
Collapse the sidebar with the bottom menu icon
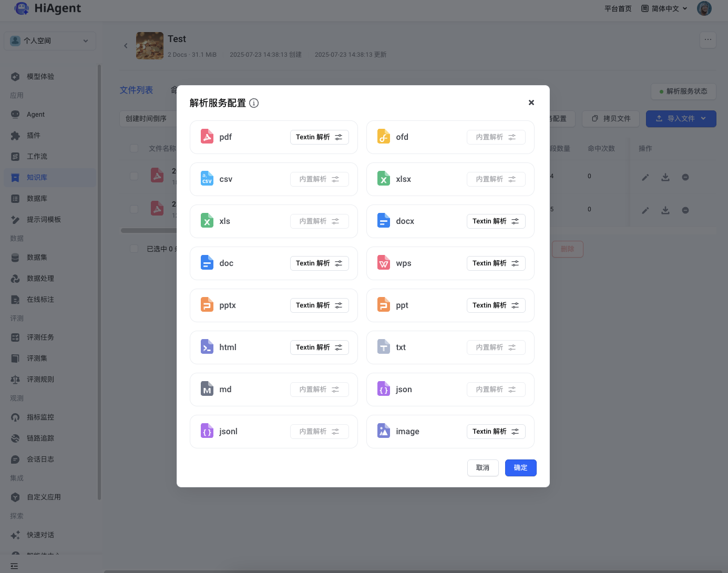14,566
